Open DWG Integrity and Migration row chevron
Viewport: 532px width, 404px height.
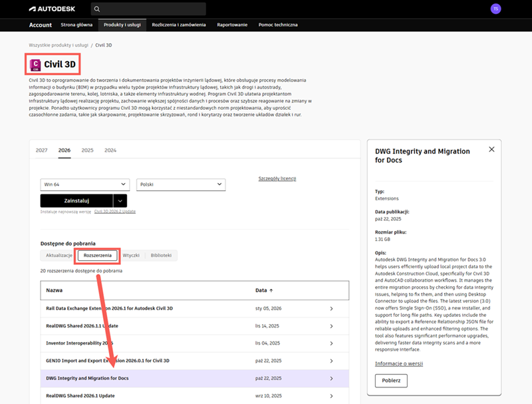point(331,379)
